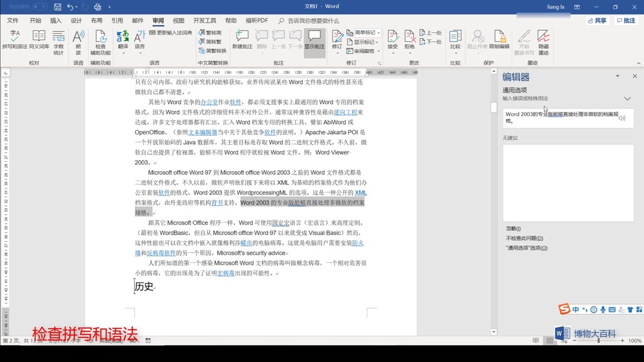
Task: Switch to the 开始 tab
Action: coord(35,21)
